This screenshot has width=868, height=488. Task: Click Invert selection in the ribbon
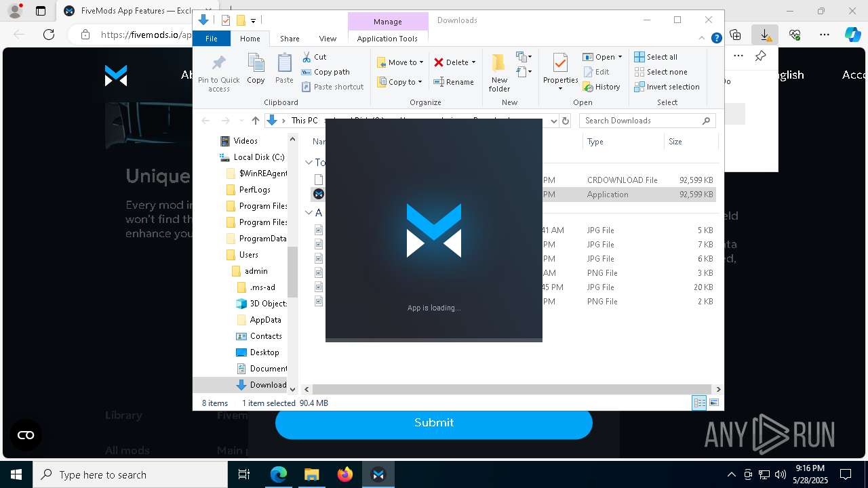[x=667, y=87]
